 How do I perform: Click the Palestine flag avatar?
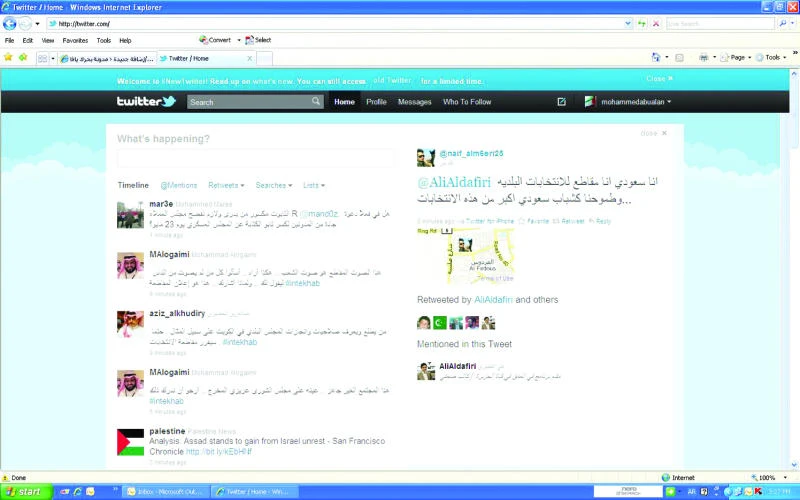click(x=130, y=442)
